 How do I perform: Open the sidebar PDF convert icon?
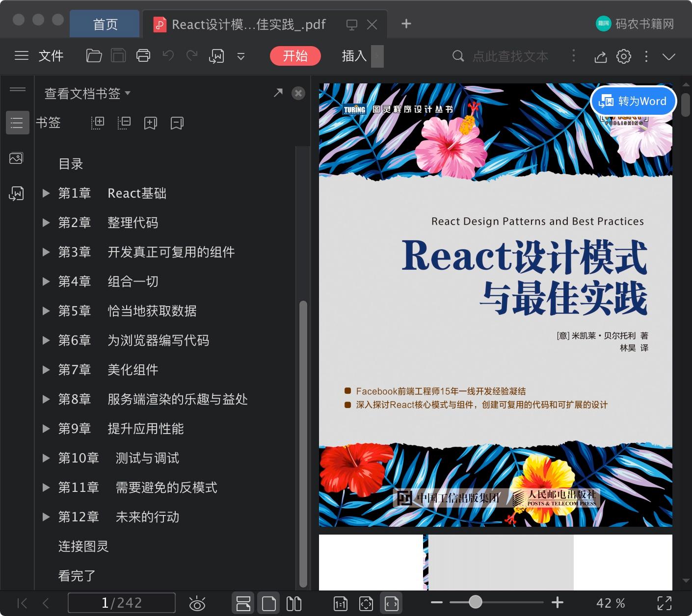click(16, 193)
